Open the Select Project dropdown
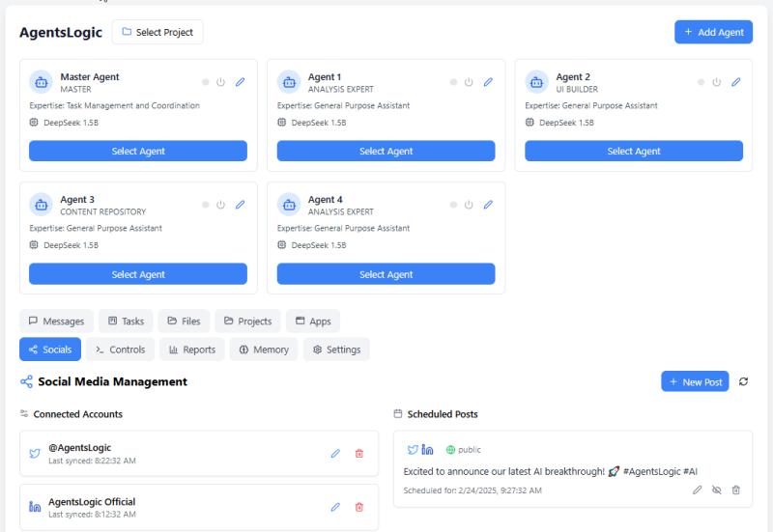Viewport: 773px width, 532px height. pos(157,32)
